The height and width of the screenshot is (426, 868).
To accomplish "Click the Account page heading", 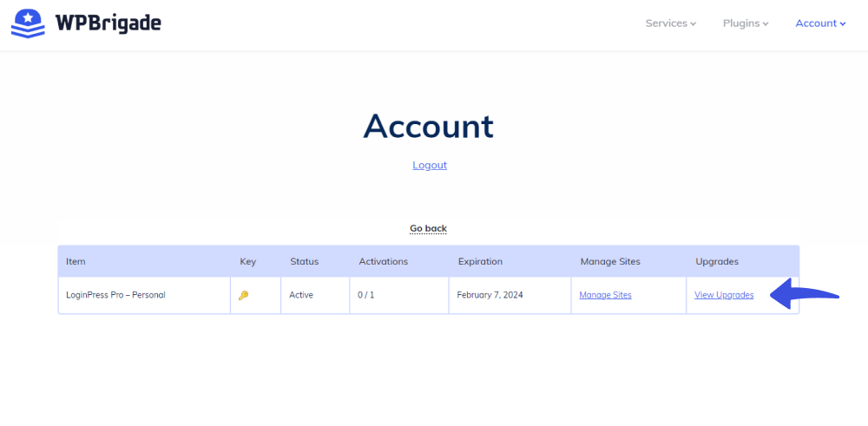I will pyautogui.click(x=429, y=126).
